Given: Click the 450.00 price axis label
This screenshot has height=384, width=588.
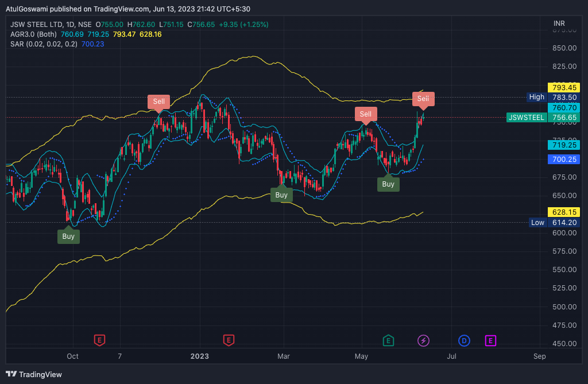Looking at the screenshot, I should (564, 343).
